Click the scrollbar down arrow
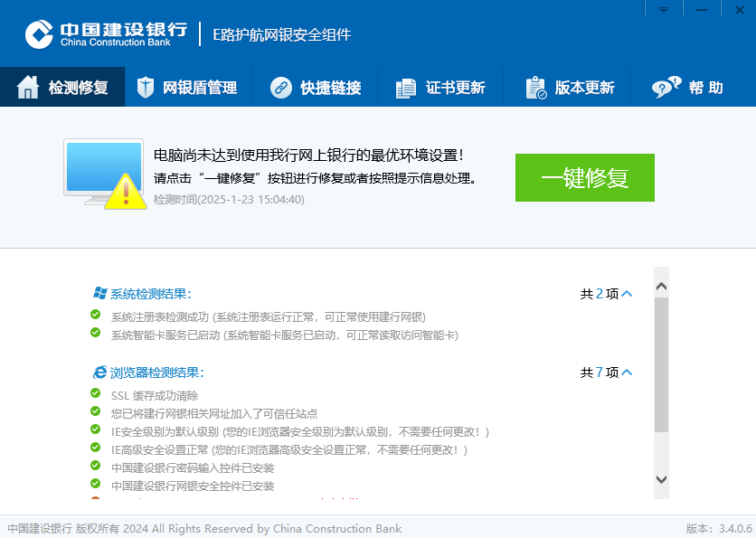 [662, 479]
